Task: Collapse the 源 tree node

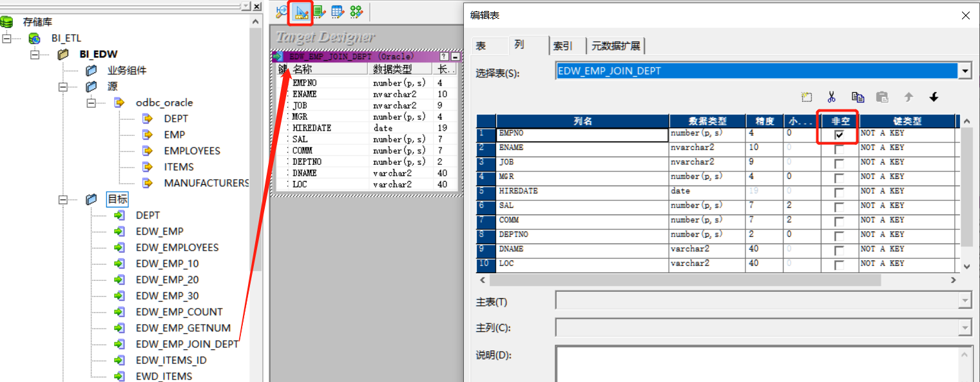Action: [63, 86]
